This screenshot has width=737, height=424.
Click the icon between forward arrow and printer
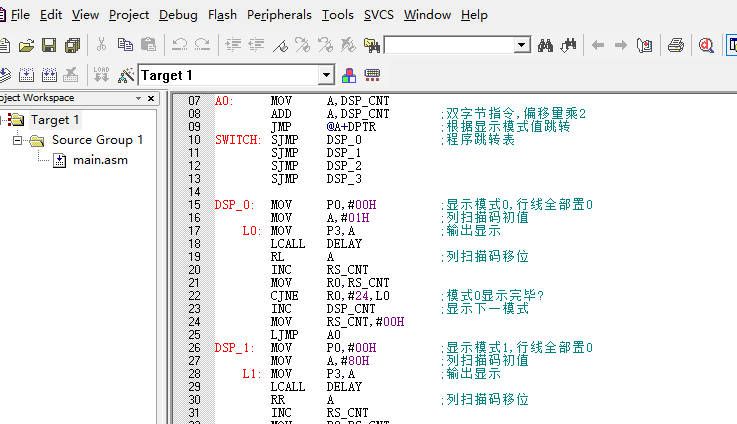(x=644, y=45)
